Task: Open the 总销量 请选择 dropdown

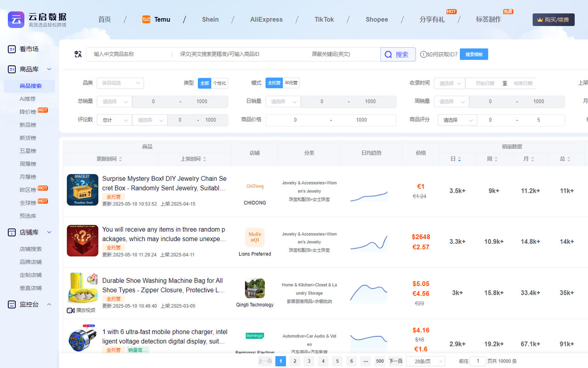Action: pyautogui.click(x=114, y=102)
